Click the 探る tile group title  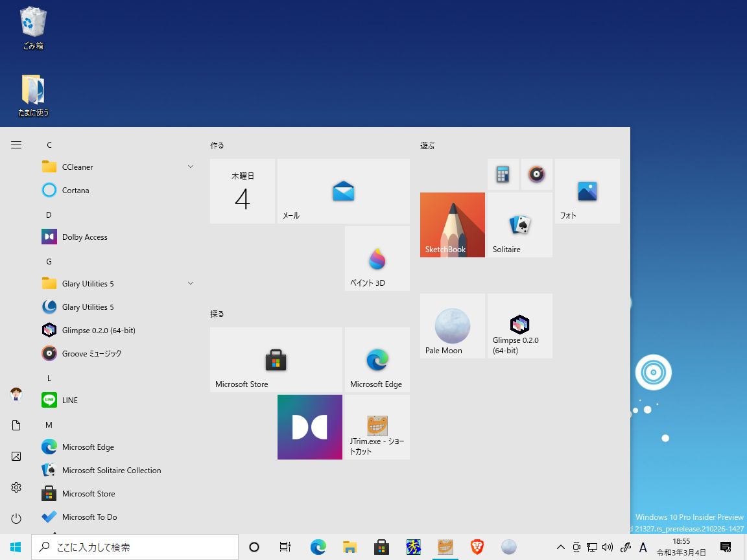tap(217, 314)
